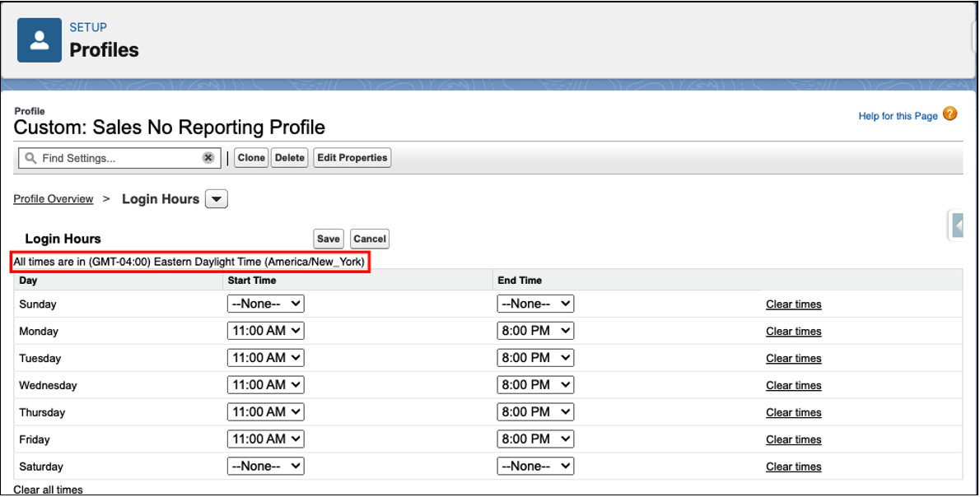Viewport: 980px width, 497px height.
Task: Navigate back to Profile Overview
Action: 53,198
